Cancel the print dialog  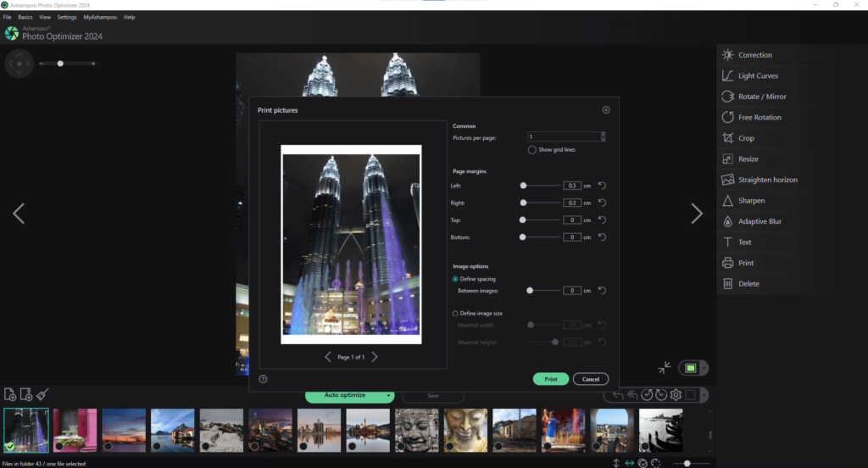pyautogui.click(x=591, y=379)
